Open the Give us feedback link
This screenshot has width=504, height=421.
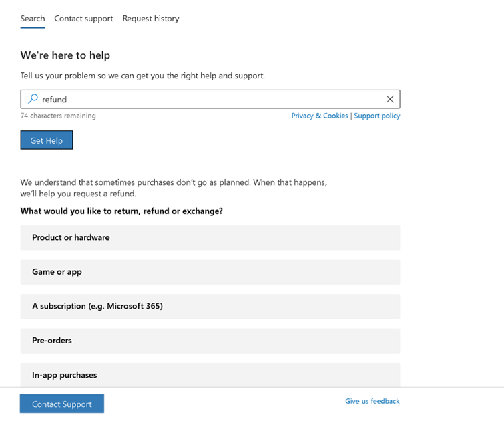(x=372, y=401)
